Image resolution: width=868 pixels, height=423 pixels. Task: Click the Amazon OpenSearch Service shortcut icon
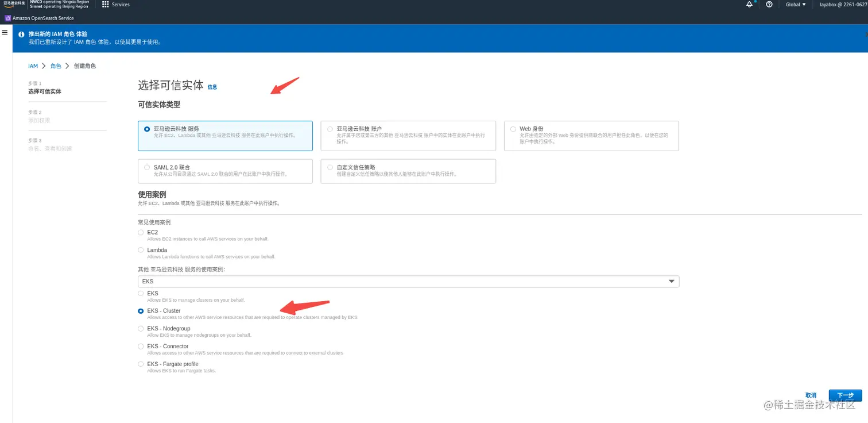pyautogui.click(x=8, y=18)
